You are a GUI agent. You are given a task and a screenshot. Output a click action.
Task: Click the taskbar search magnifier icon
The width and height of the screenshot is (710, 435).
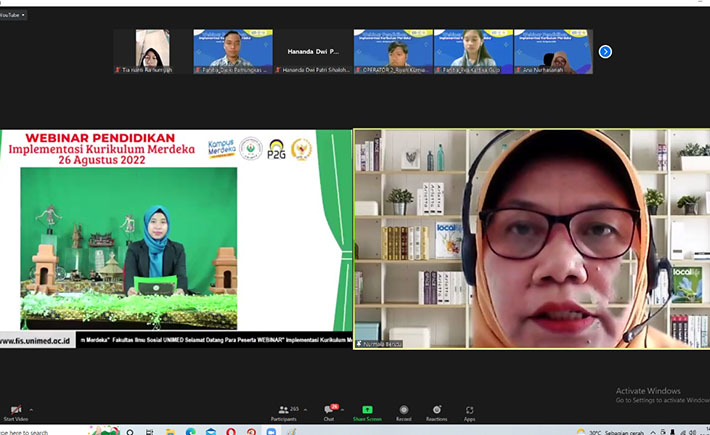tap(130, 432)
